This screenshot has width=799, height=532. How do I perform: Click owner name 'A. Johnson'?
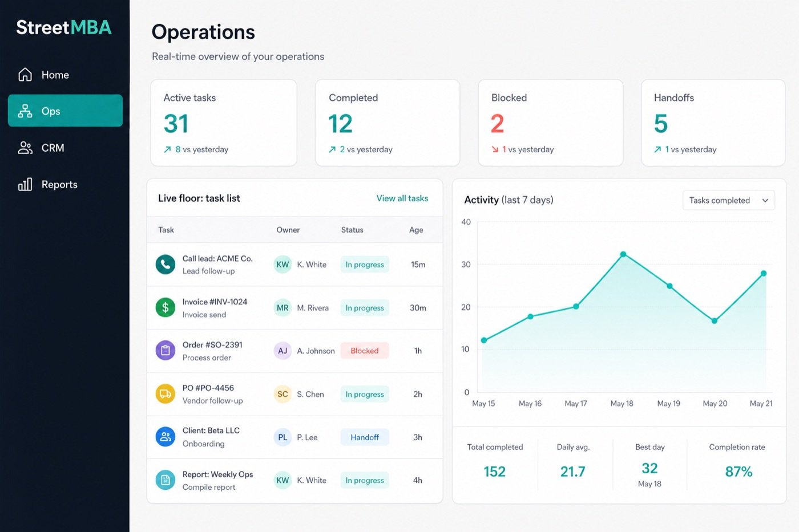[316, 351]
